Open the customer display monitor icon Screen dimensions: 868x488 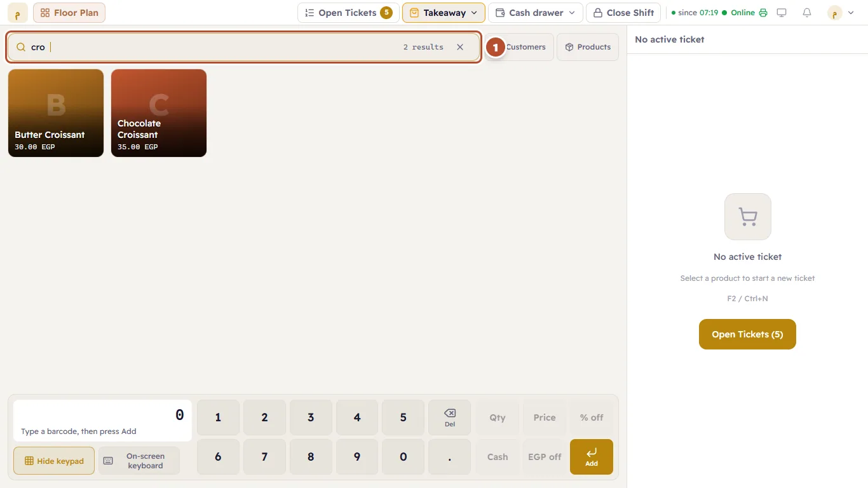point(782,13)
